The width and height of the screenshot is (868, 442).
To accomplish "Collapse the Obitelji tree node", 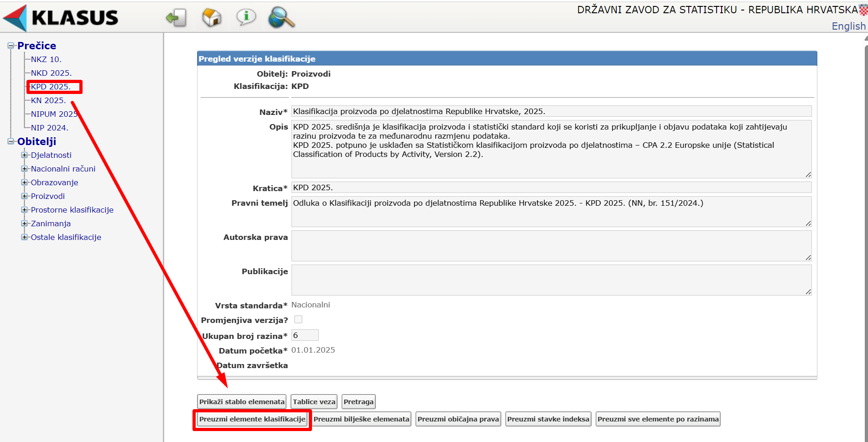I will pos(11,141).
